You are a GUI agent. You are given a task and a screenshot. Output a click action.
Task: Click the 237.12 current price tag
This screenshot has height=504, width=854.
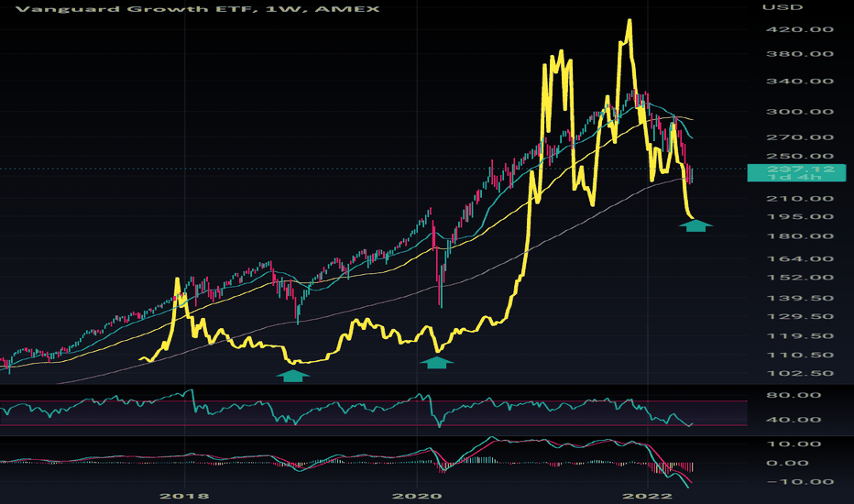(800, 170)
